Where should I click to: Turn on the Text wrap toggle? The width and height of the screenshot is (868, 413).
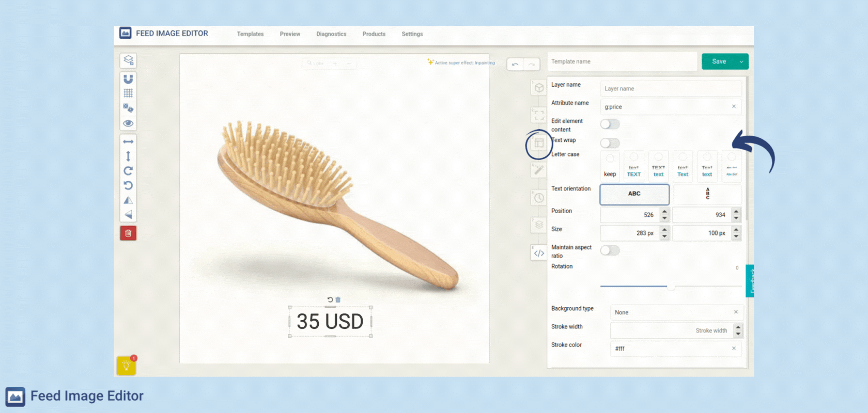coord(610,143)
